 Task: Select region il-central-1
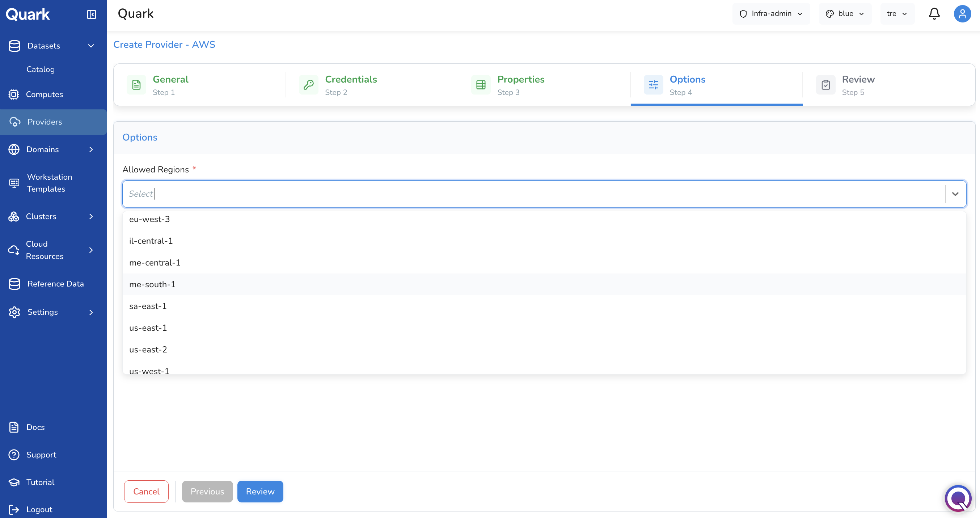click(x=544, y=241)
